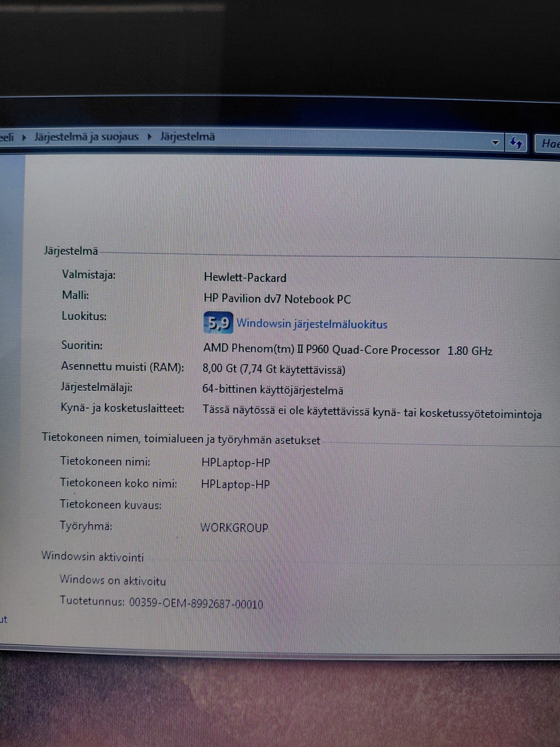Click Windows on aktivoitu status text
Image resolution: width=560 pixels, height=747 pixels.
[x=113, y=580]
